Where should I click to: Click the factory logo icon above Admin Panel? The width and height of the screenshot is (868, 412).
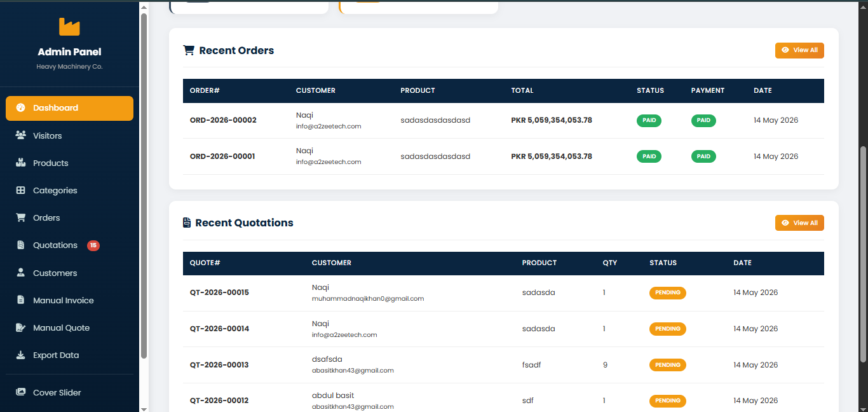69,27
